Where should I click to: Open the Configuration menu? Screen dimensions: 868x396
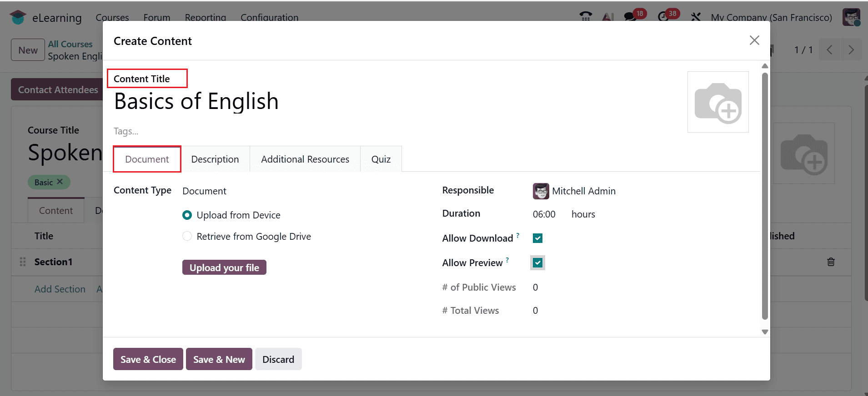[x=270, y=17]
